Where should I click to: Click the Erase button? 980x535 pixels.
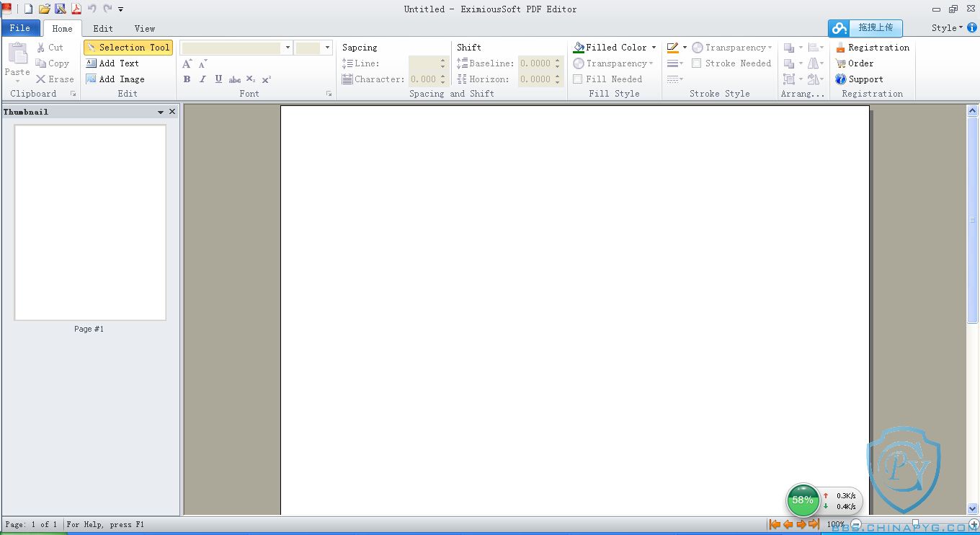pyautogui.click(x=55, y=79)
